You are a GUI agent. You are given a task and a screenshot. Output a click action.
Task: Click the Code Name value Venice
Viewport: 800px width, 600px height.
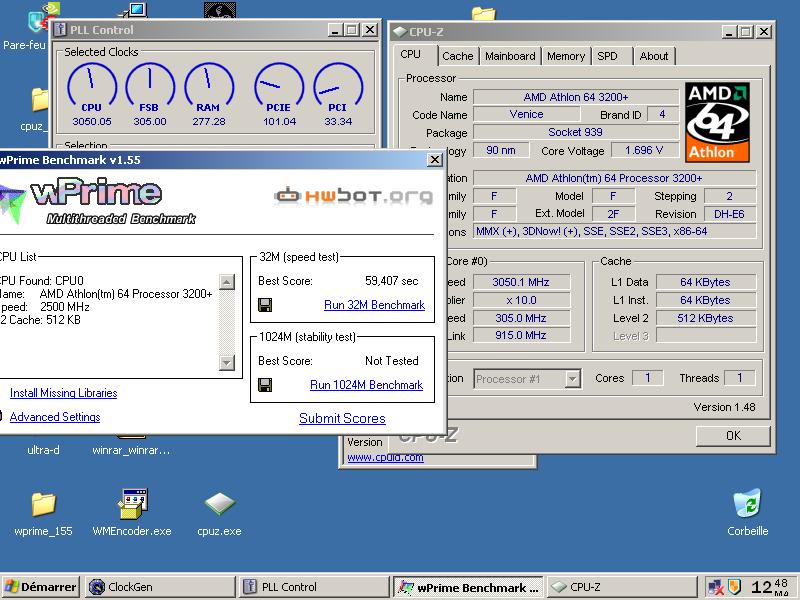[x=527, y=114]
